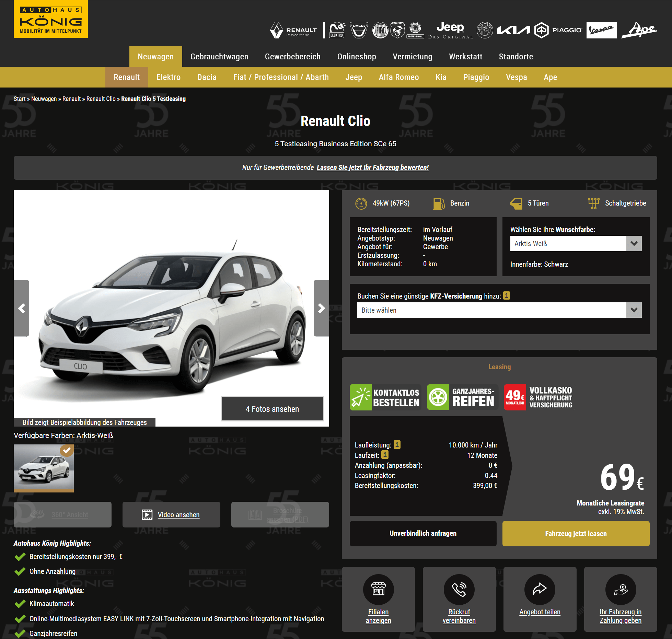Show previous car photo with left arrow
Viewport: 672px width, 639px height.
pos(21,308)
